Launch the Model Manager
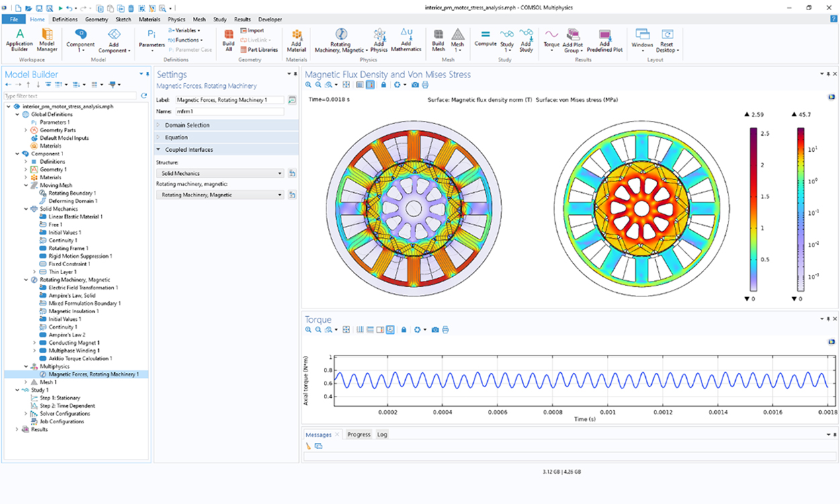The height and width of the screenshot is (504, 840). coord(46,40)
